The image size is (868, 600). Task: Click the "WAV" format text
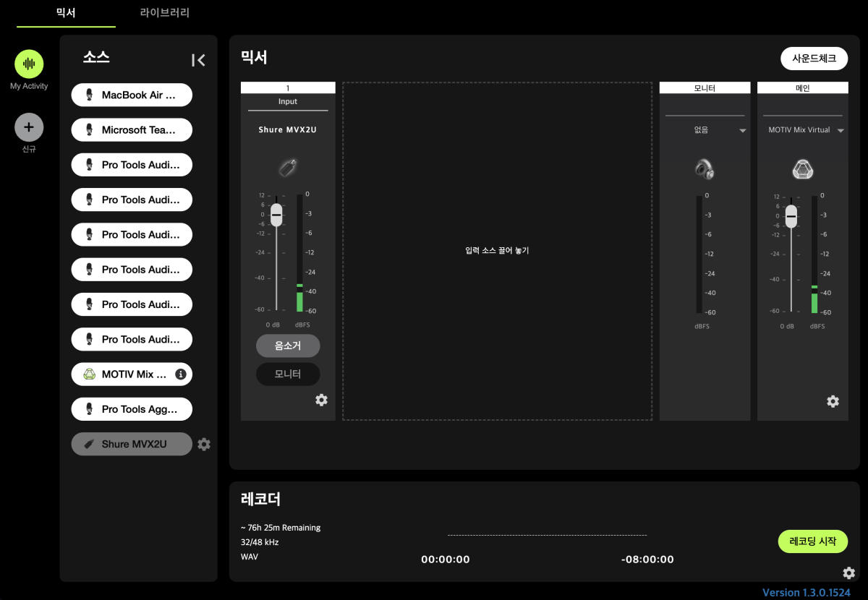[250, 557]
